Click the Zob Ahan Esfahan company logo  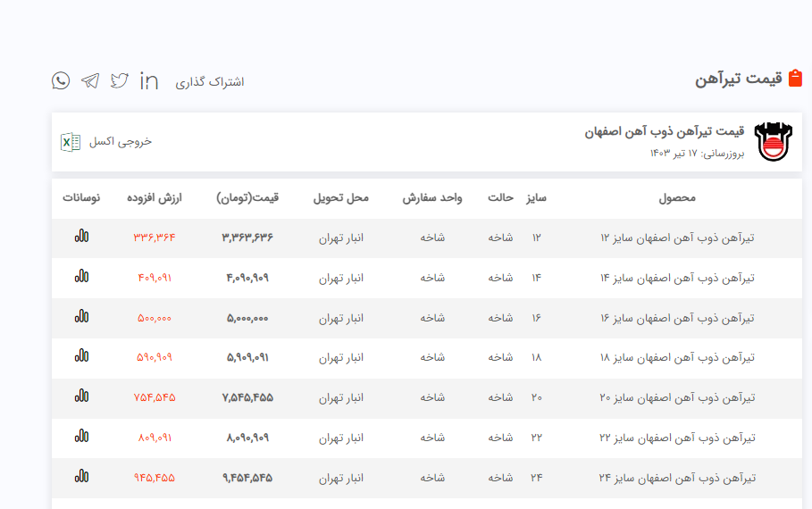coord(773,142)
